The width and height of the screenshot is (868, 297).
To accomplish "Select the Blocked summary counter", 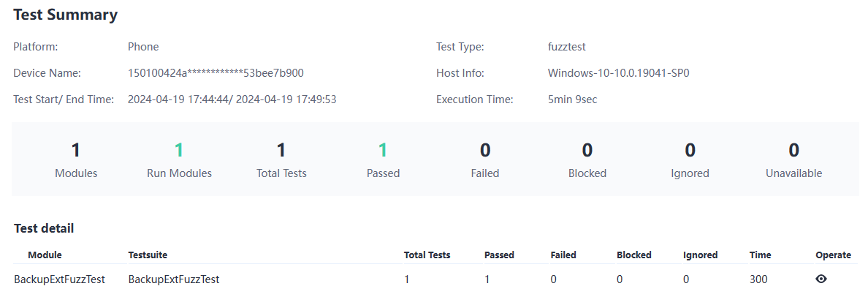I will (587, 159).
